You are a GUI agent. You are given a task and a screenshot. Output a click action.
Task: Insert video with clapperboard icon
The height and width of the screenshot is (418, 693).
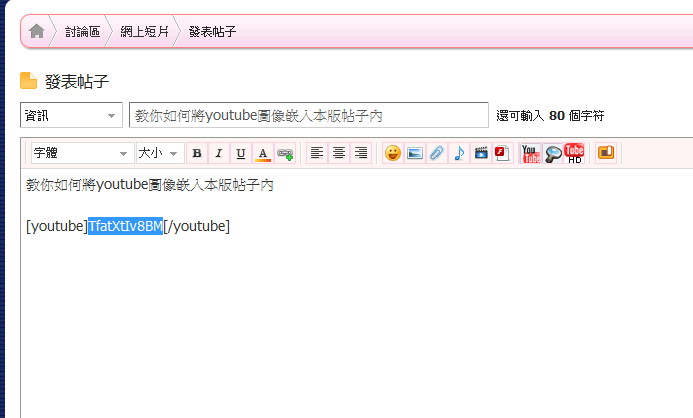click(481, 153)
